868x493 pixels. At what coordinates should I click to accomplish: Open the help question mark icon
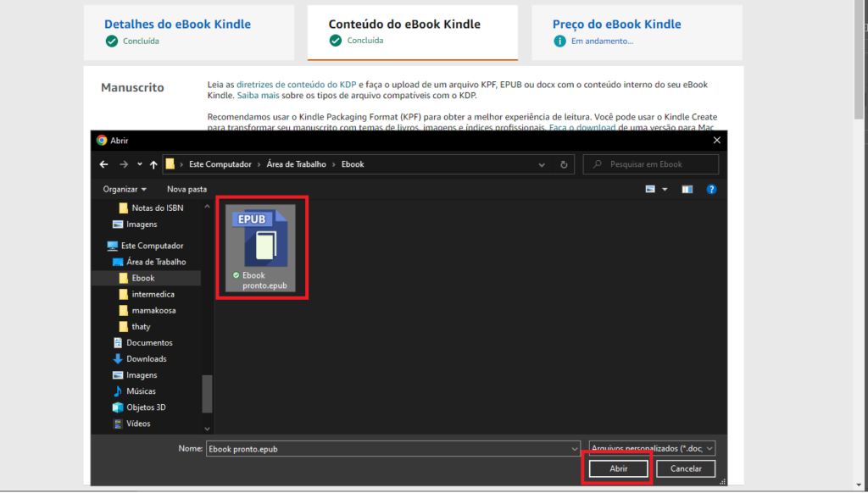712,189
